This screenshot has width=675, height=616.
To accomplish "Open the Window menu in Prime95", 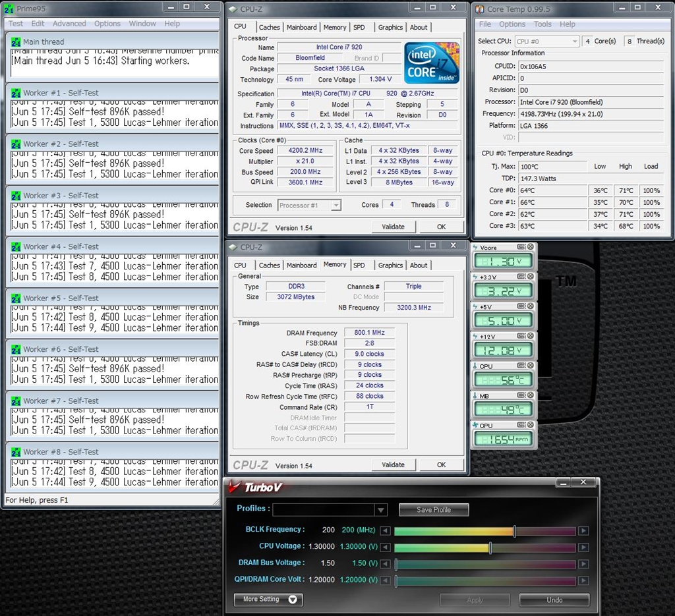I will point(142,24).
